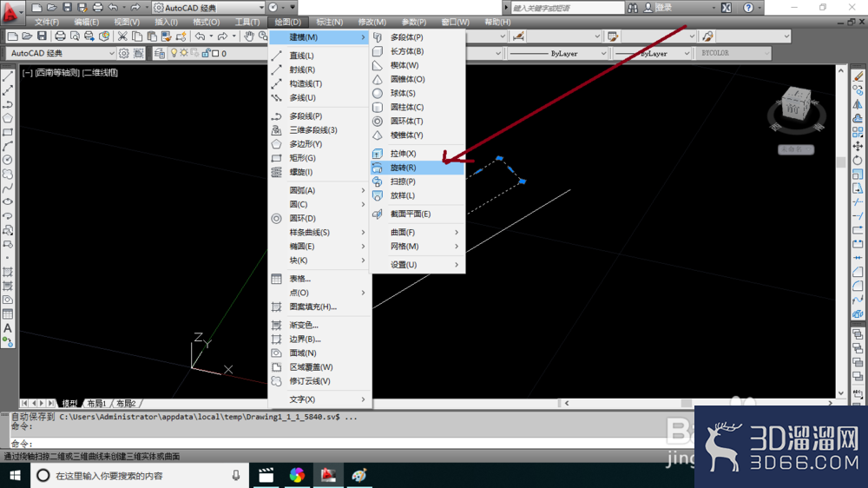The image size is (868, 488).
Task: Click the 长方体(B) box icon
Action: (378, 51)
